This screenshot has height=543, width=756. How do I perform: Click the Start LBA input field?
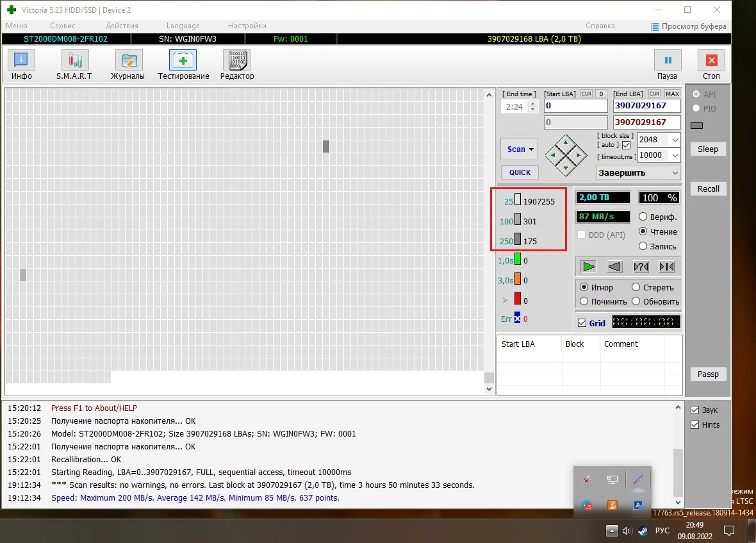[576, 106]
